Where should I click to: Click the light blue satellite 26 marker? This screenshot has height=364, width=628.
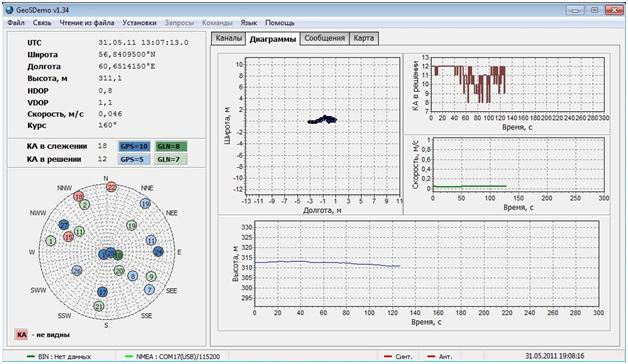click(x=77, y=271)
